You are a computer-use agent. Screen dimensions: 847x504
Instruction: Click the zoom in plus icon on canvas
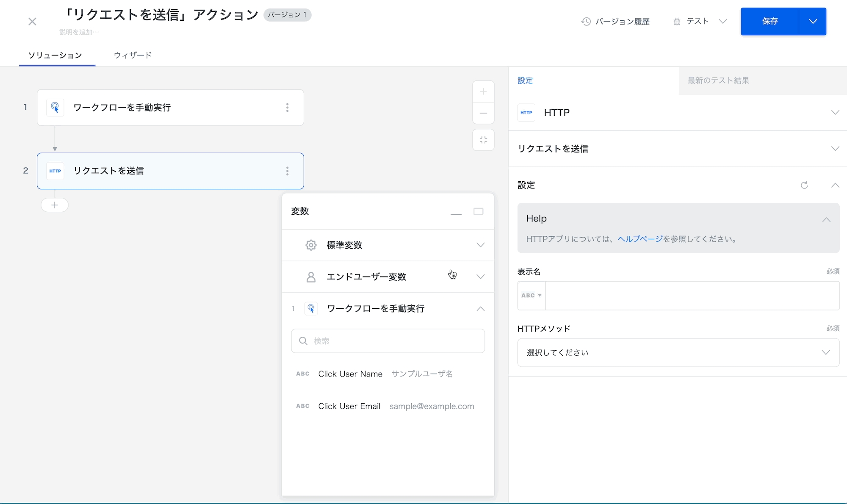point(483,91)
